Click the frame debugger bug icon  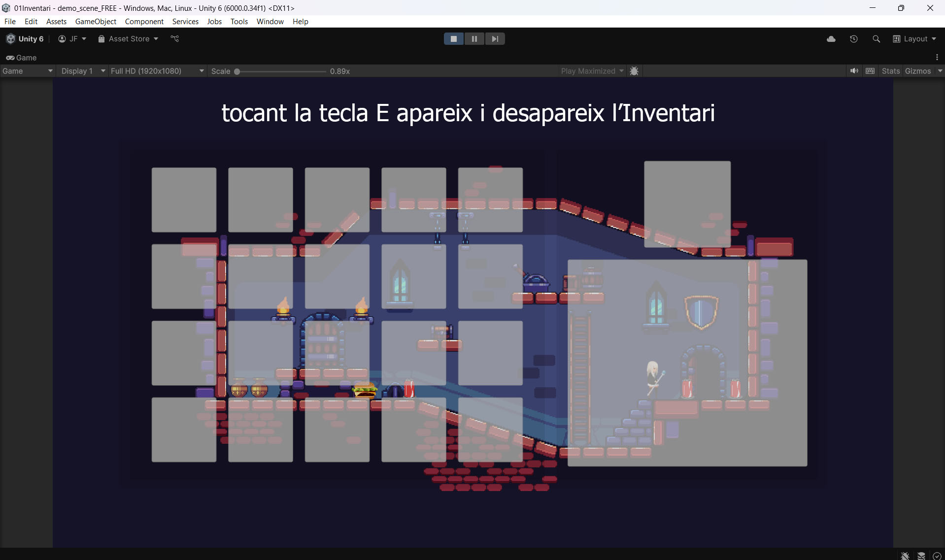634,71
